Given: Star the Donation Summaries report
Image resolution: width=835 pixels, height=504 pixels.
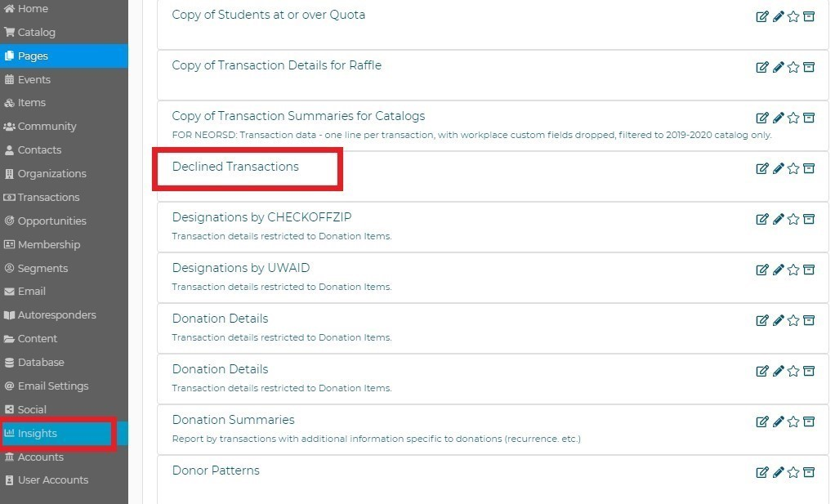Looking at the screenshot, I should pos(793,421).
